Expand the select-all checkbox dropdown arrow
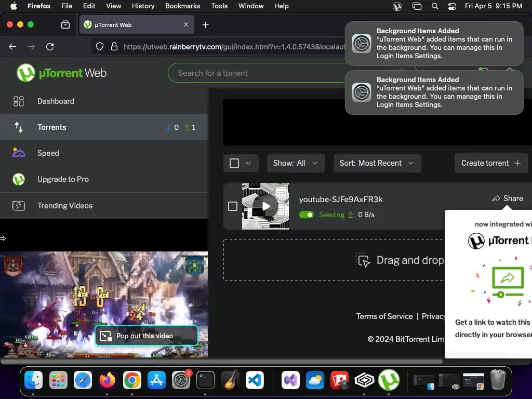The image size is (532, 399). [248, 163]
